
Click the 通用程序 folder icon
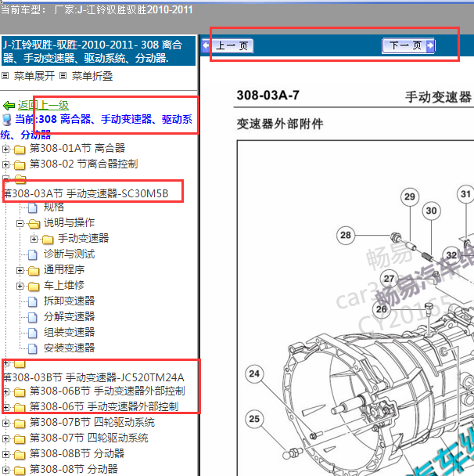(34, 270)
